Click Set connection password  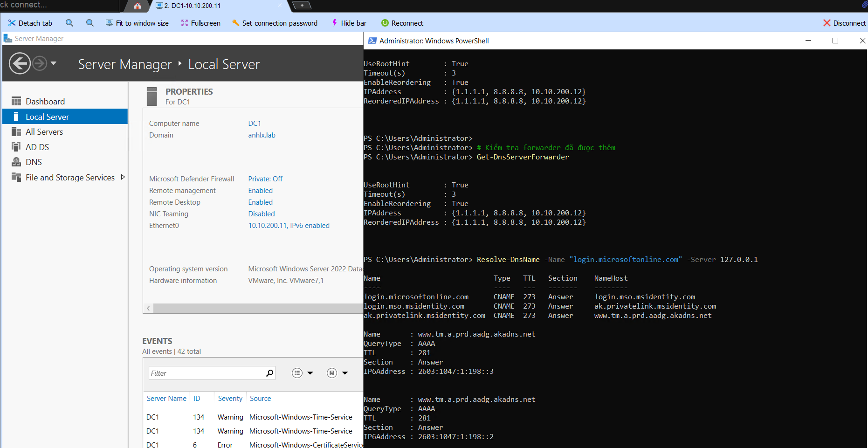pyautogui.click(x=275, y=23)
